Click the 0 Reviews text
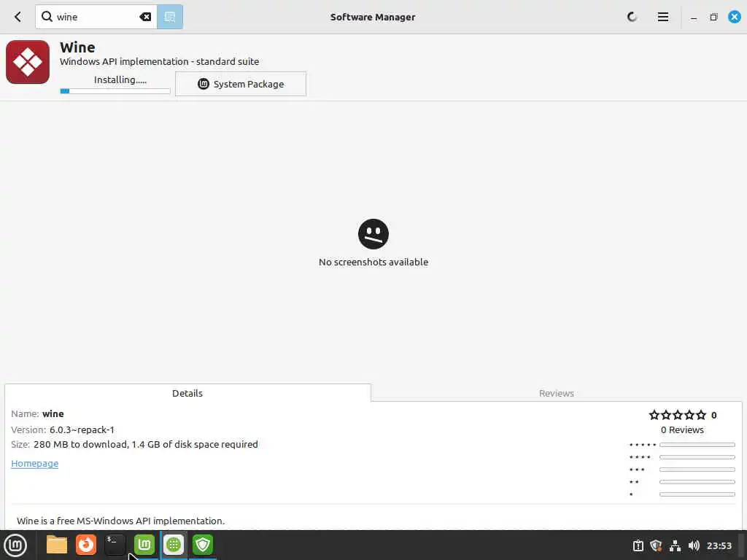 (682, 429)
